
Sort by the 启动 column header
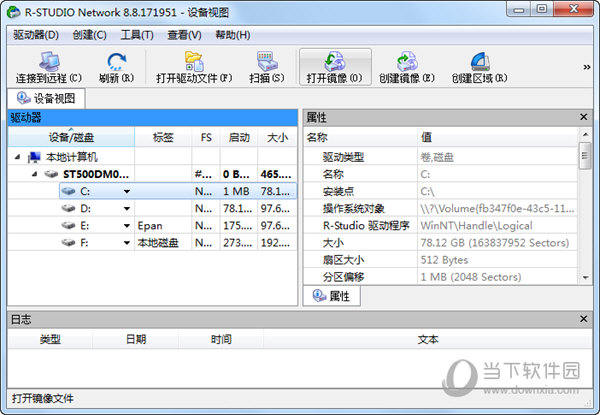(x=239, y=137)
